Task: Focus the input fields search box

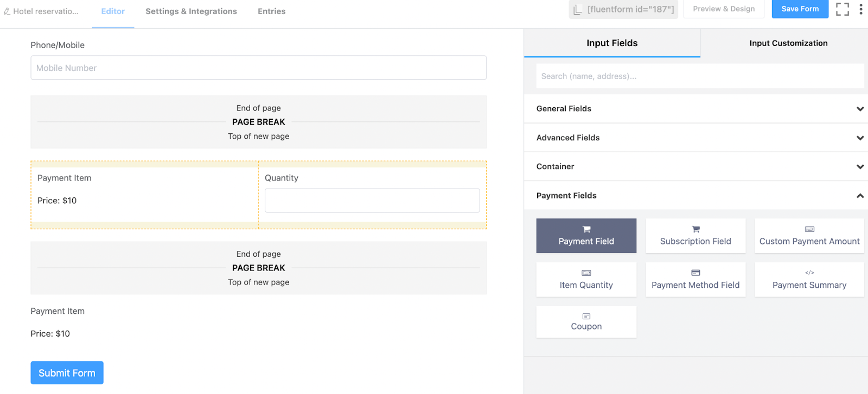Action: [x=700, y=76]
